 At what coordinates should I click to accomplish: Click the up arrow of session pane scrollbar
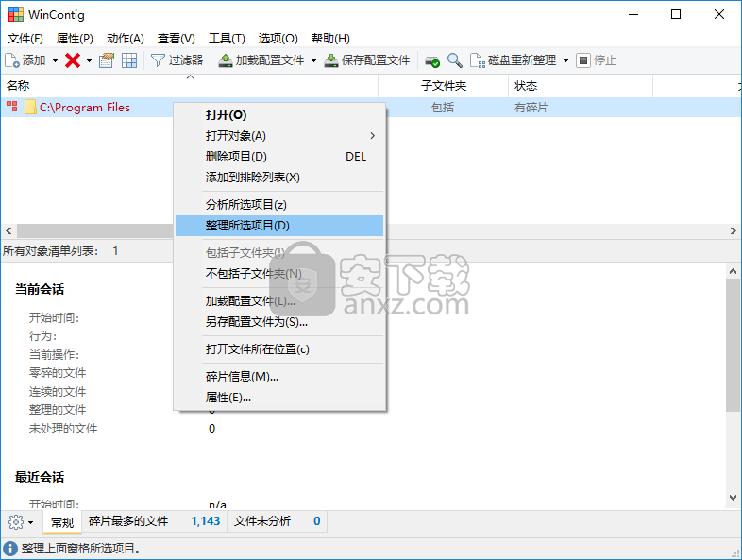click(x=733, y=271)
